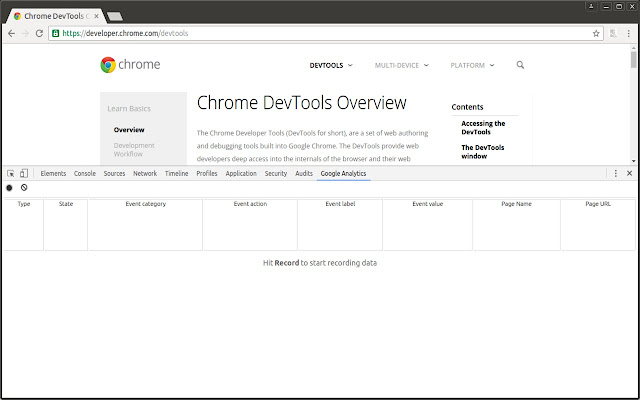This screenshot has width=640, height=400.
Task: Click the scrollbar down arrow
Action: [x=633, y=161]
